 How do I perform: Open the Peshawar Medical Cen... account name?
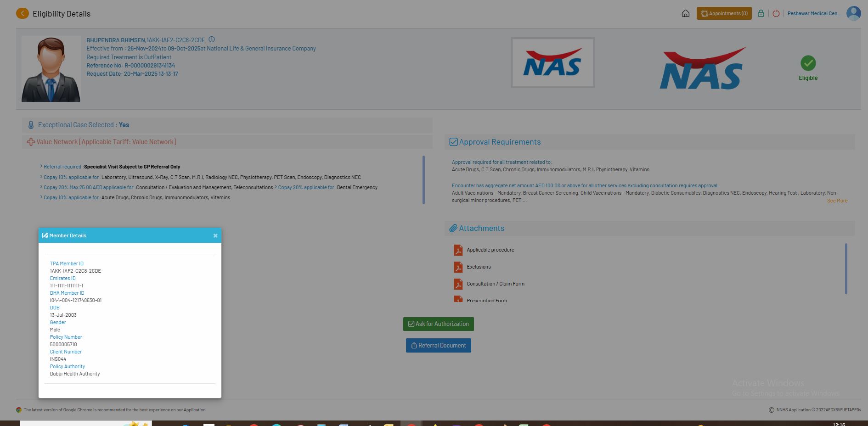pos(814,13)
